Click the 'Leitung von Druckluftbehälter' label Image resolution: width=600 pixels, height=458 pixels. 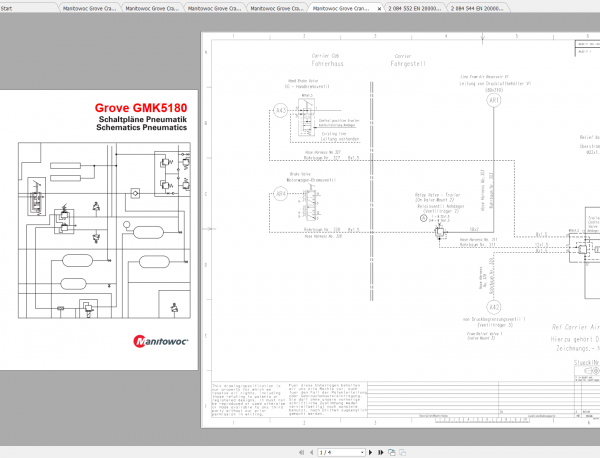pos(495,83)
